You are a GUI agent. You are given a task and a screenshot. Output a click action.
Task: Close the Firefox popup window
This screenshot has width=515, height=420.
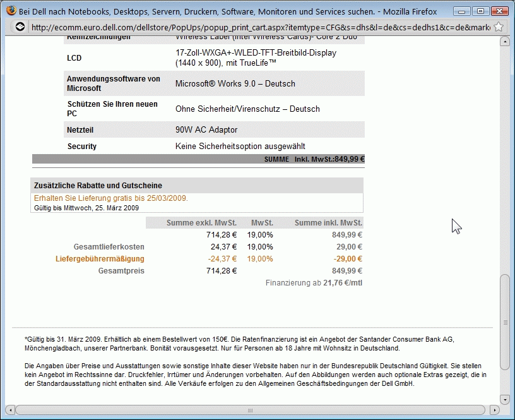click(500, 11)
